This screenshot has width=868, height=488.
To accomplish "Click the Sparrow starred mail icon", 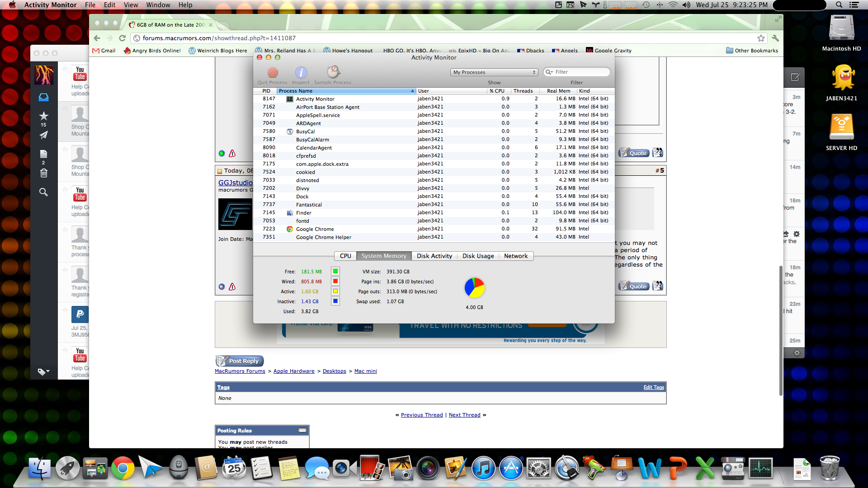I will pos(43,116).
